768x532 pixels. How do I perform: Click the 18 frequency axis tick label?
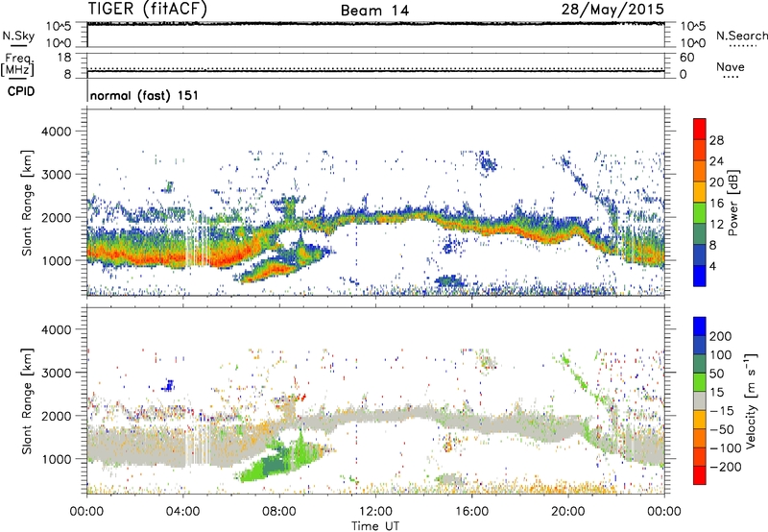pos(64,58)
